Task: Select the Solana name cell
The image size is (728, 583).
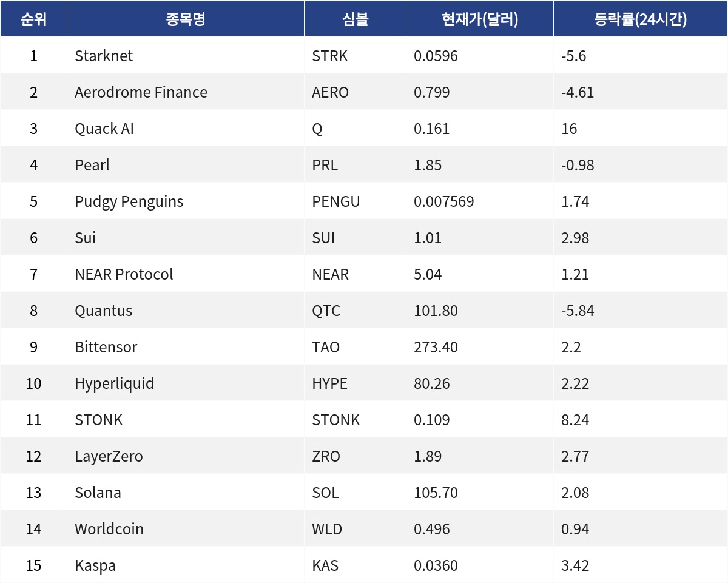Action: [186, 493]
